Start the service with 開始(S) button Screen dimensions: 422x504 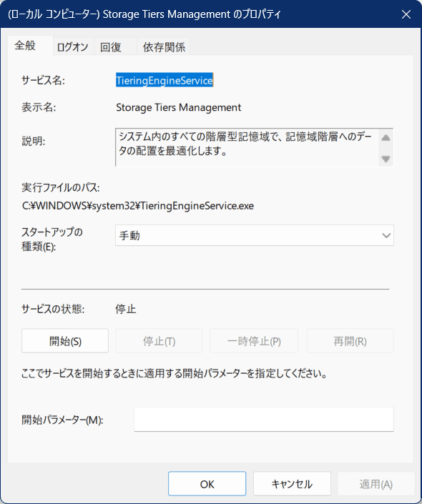click(x=65, y=341)
